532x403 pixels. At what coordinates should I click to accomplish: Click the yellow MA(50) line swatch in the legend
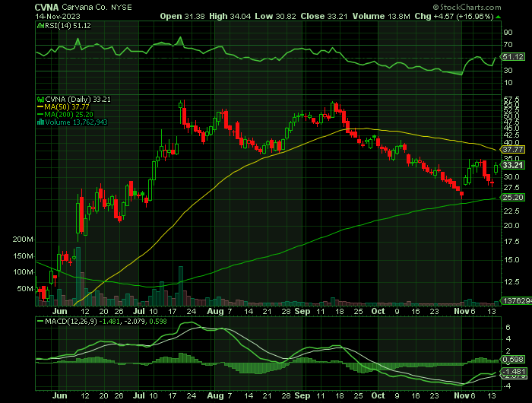pyautogui.click(x=40, y=107)
